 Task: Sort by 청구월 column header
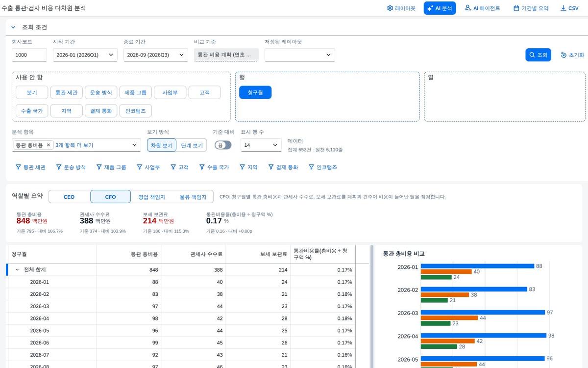(52, 254)
